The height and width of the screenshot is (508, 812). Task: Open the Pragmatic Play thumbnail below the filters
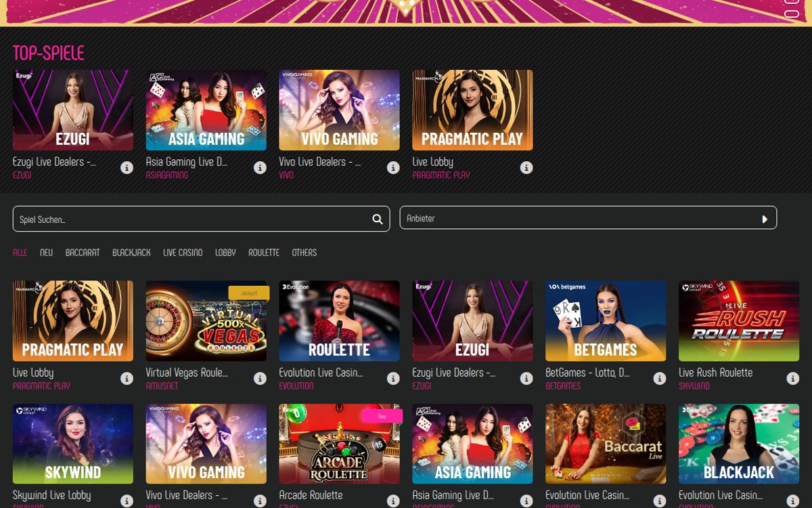(x=73, y=321)
